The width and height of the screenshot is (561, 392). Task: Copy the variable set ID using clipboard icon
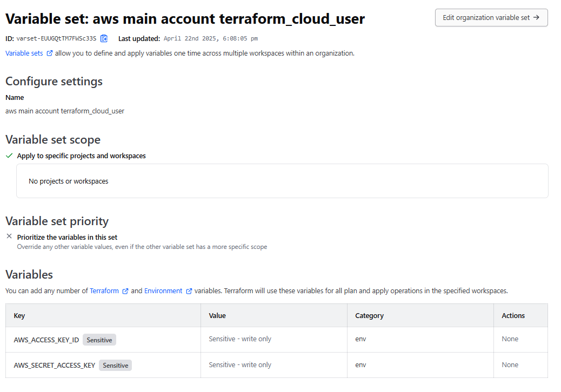click(x=104, y=38)
